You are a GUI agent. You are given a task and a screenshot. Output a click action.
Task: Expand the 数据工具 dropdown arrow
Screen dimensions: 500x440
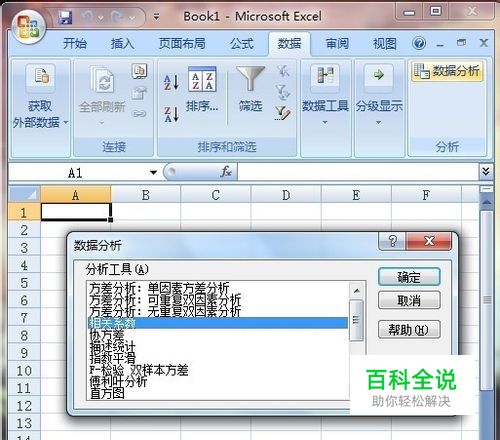[x=325, y=122]
